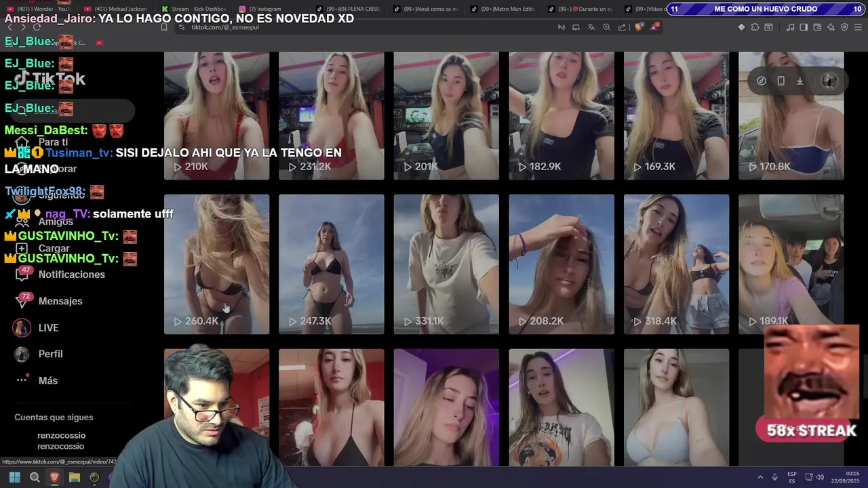Click the TikTok coins icon in top pill
The height and width of the screenshot is (488, 868).
pos(762,81)
